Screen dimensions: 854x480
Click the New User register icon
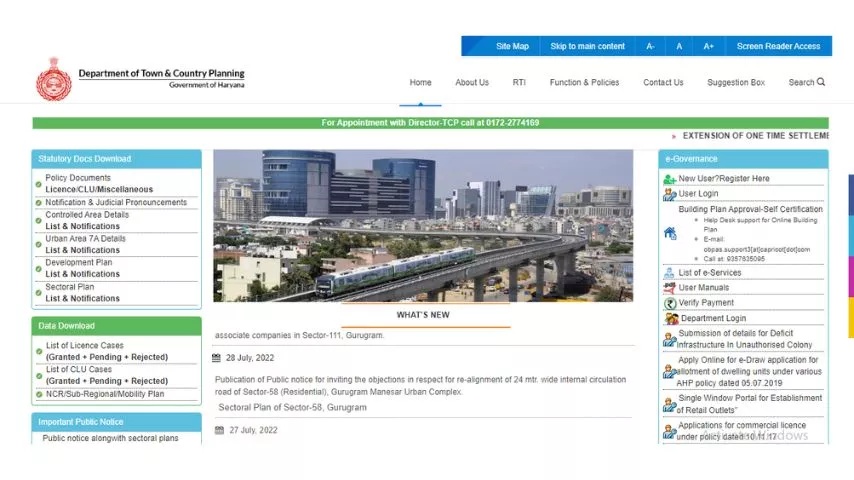[670, 179]
